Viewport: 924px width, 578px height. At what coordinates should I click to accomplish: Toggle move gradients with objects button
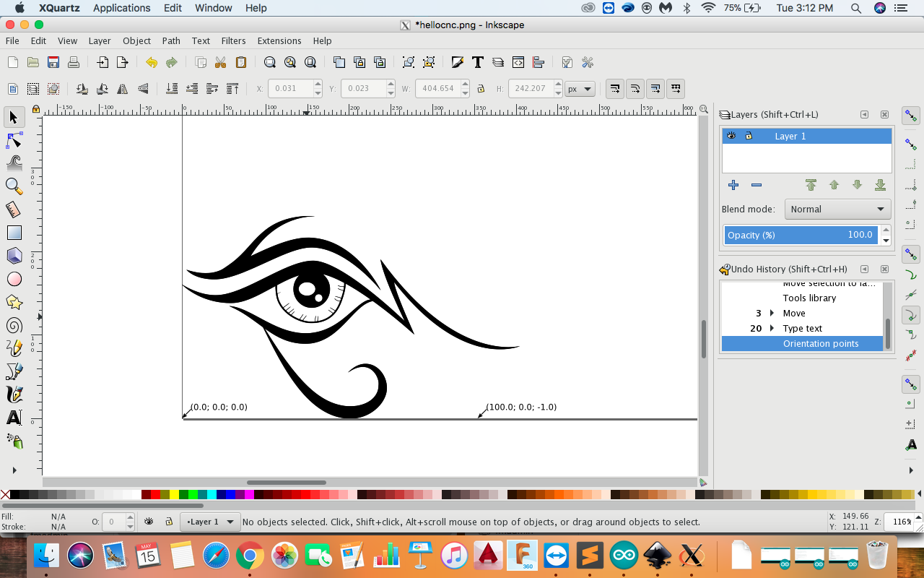point(655,89)
